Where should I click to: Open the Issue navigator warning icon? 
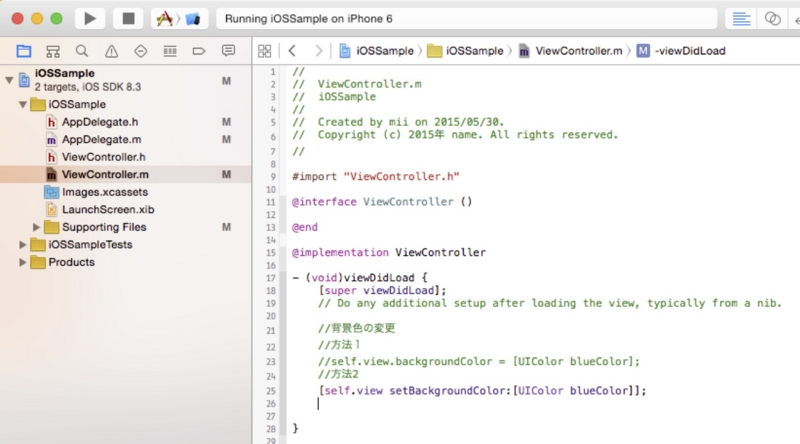click(x=111, y=51)
